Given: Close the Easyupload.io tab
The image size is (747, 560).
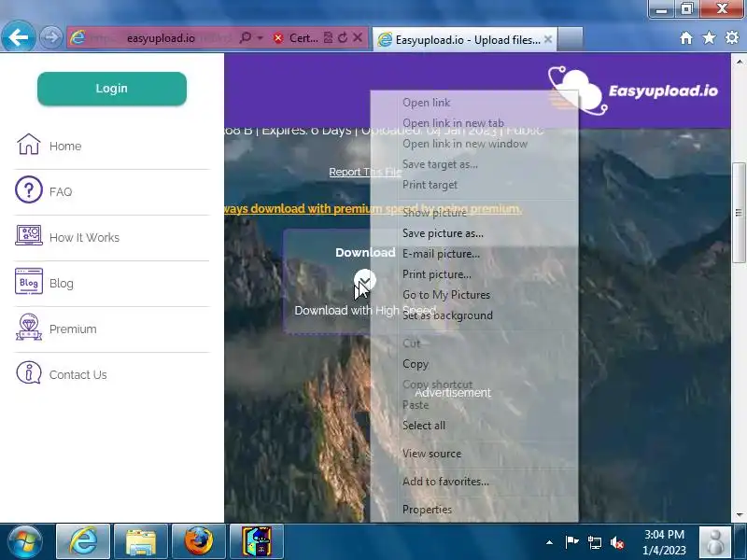Looking at the screenshot, I should tap(548, 39).
